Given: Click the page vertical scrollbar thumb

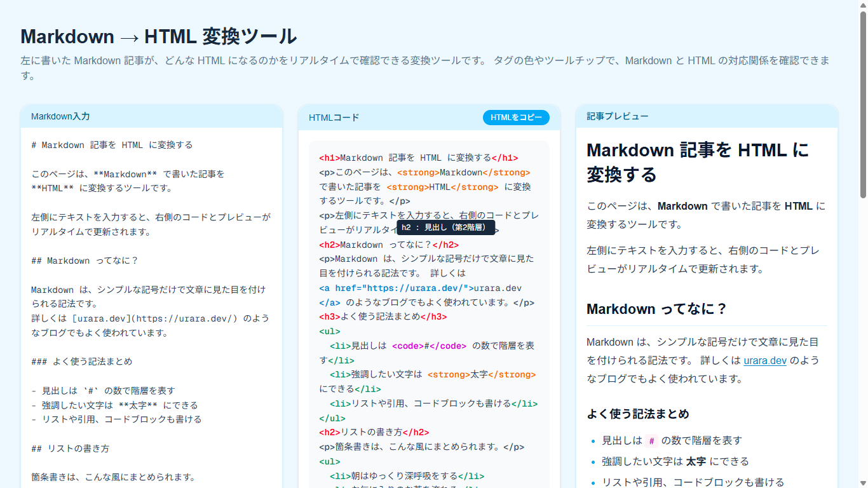Looking at the screenshot, I should click(x=863, y=104).
